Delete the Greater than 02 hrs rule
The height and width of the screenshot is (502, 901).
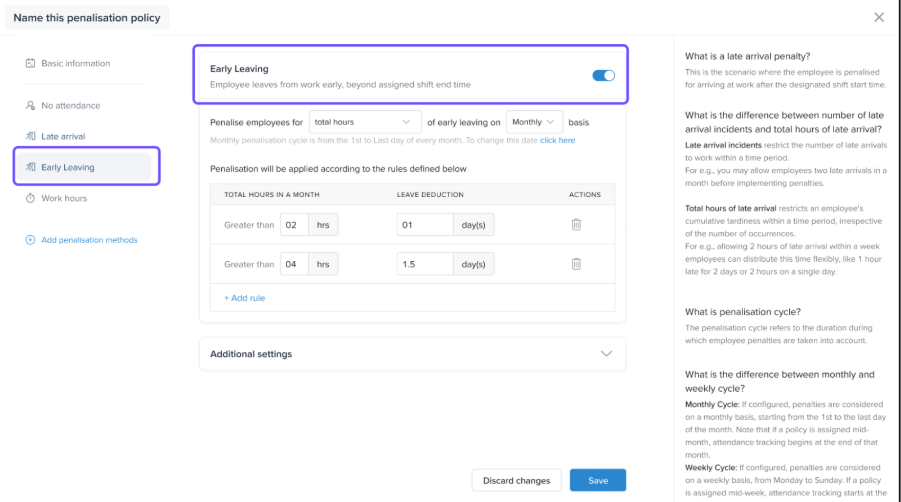tap(576, 225)
